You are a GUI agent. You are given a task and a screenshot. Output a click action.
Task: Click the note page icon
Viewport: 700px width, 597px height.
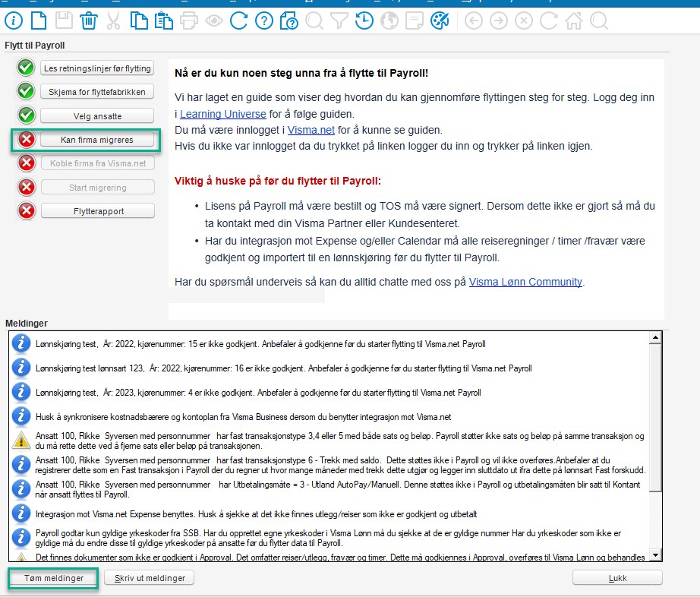(x=415, y=21)
